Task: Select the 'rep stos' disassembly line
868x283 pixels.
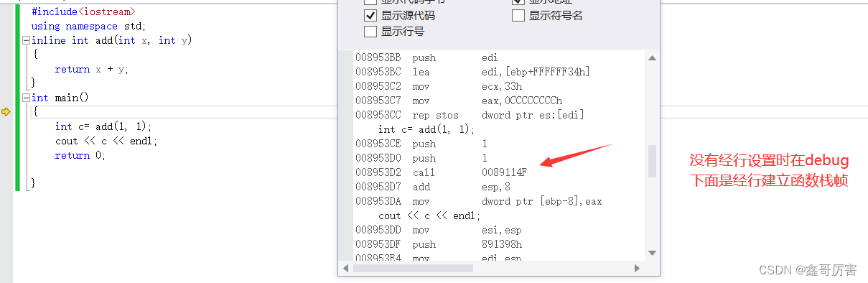Action: pyautogui.click(x=470, y=115)
